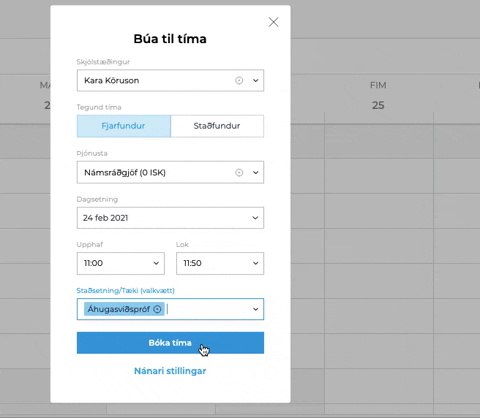Click the Kara Köruson client field

[x=170, y=80]
